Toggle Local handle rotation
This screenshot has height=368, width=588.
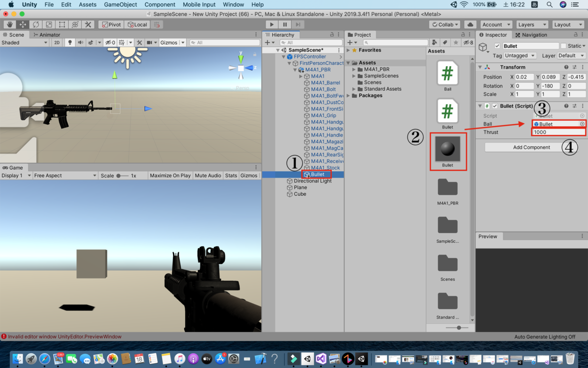(137, 25)
